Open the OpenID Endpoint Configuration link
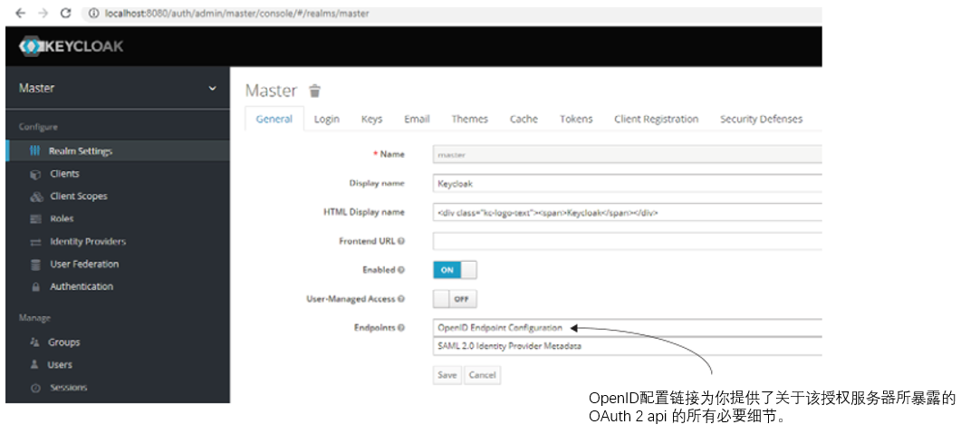 (x=500, y=328)
